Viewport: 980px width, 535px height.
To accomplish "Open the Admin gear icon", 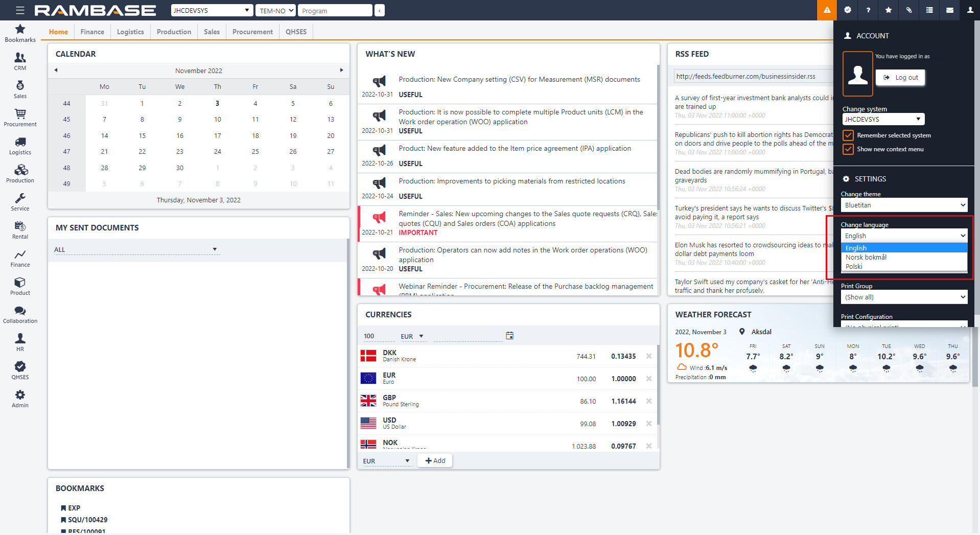I will 20,398.
